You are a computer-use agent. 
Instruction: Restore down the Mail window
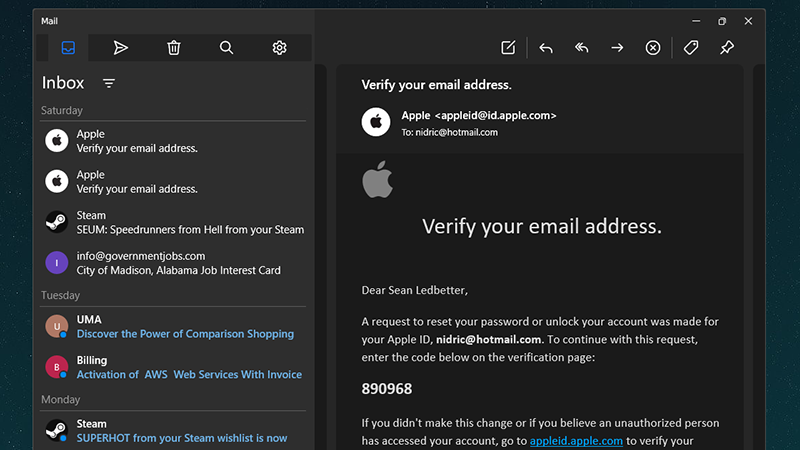722,21
